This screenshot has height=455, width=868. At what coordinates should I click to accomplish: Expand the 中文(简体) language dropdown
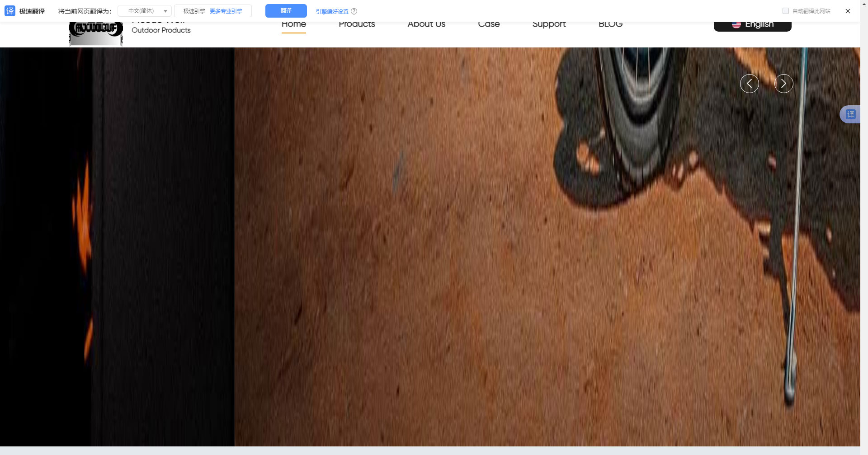click(x=145, y=11)
